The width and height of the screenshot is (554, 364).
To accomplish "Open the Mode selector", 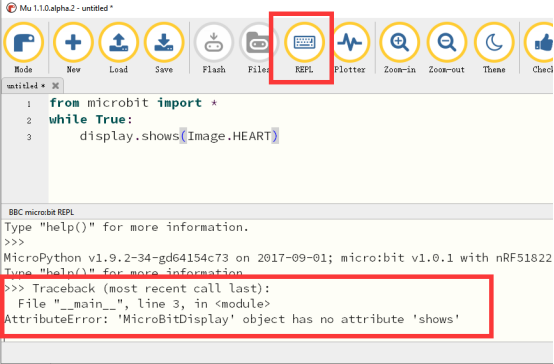I will point(24,48).
